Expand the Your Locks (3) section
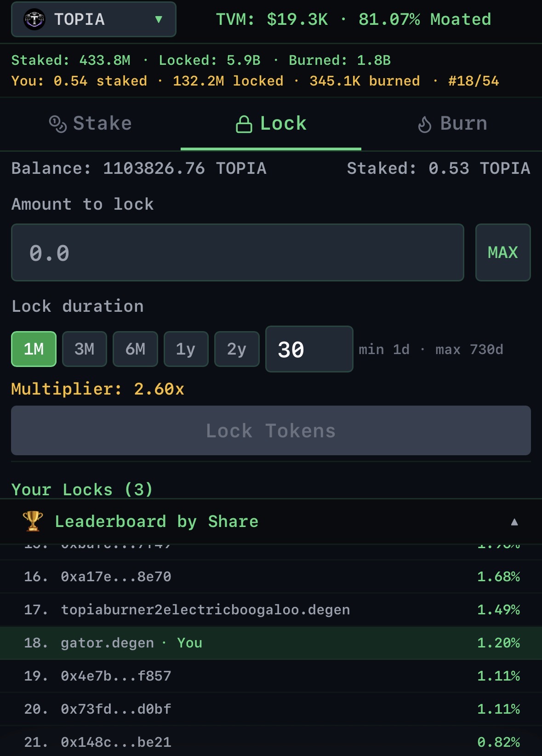Image resolution: width=542 pixels, height=756 pixels. pyautogui.click(x=82, y=489)
